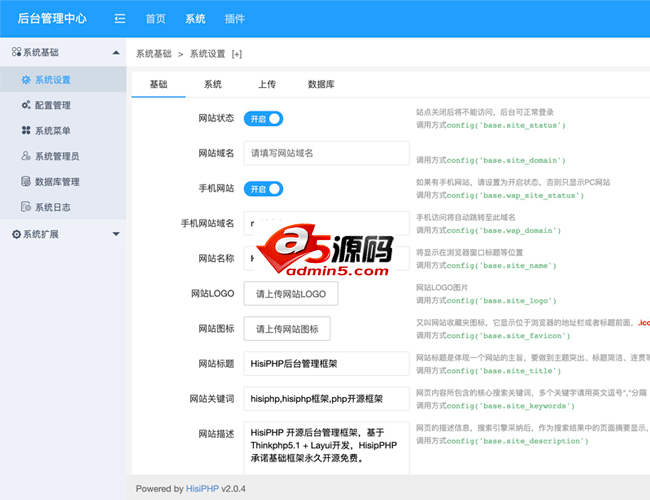Toggle the 手机网站 switch

(x=264, y=188)
